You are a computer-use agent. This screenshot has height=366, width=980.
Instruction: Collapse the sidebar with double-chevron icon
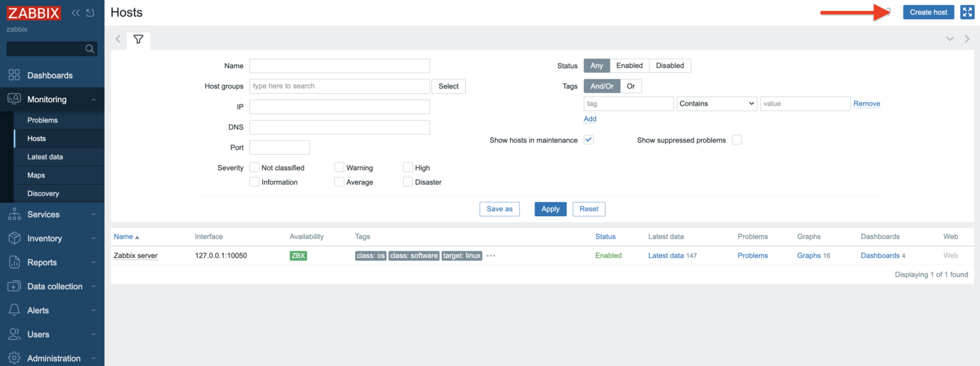click(75, 13)
